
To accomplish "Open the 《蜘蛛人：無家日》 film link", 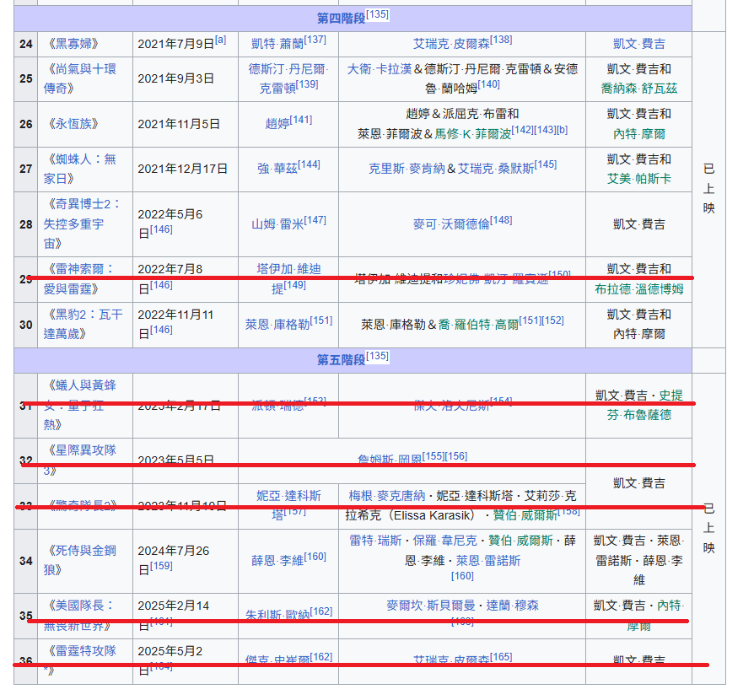I will click(80, 169).
